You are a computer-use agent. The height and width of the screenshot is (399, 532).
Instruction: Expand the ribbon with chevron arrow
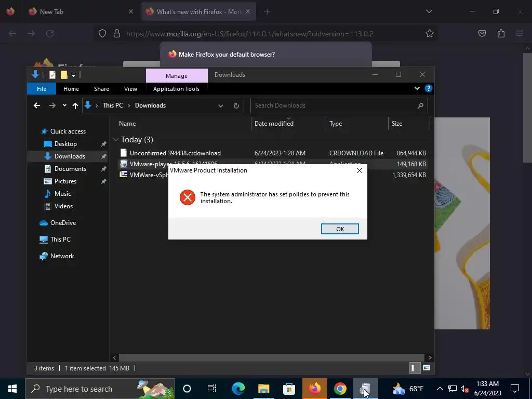pyautogui.click(x=417, y=88)
